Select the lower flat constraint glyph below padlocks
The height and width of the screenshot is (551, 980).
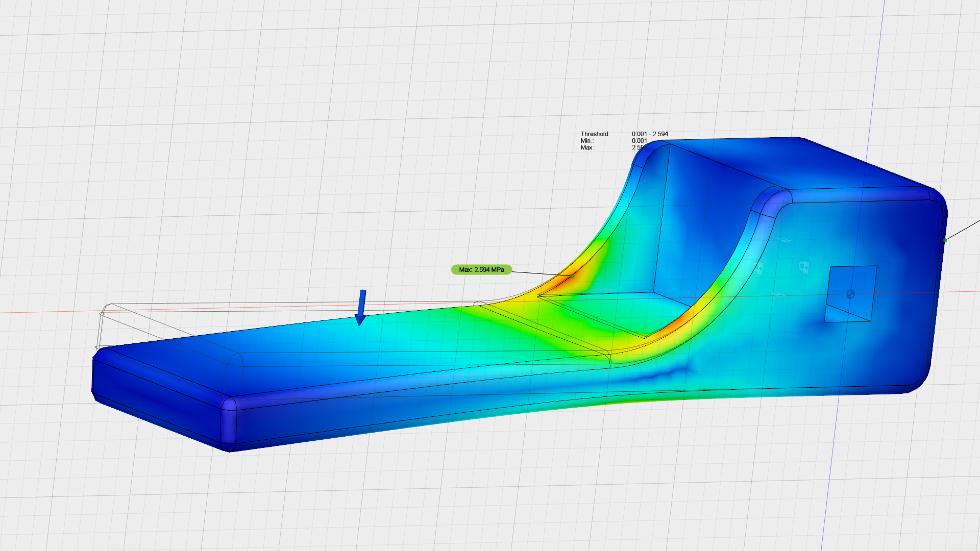click(x=779, y=294)
